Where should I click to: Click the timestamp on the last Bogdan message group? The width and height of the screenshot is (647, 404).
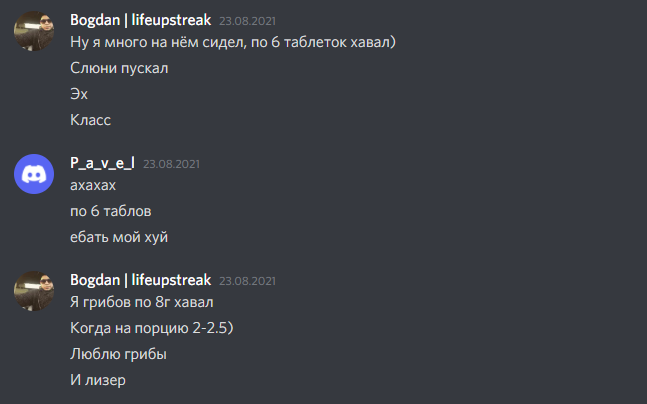(247, 281)
